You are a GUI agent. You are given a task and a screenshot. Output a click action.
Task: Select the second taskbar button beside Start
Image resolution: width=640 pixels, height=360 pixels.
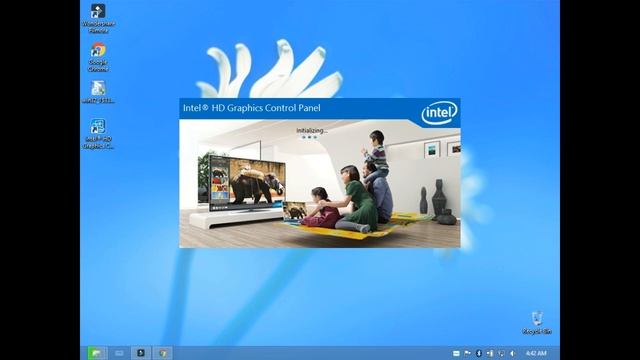pos(119,353)
